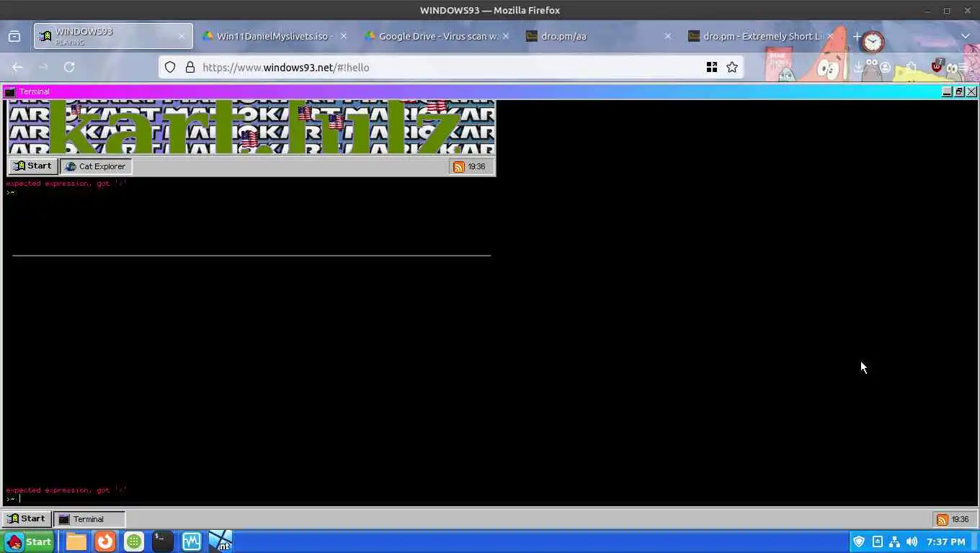Open the Firefox View button left of the tabs
This screenshot has height=553, width=980.
coord(14,36)
